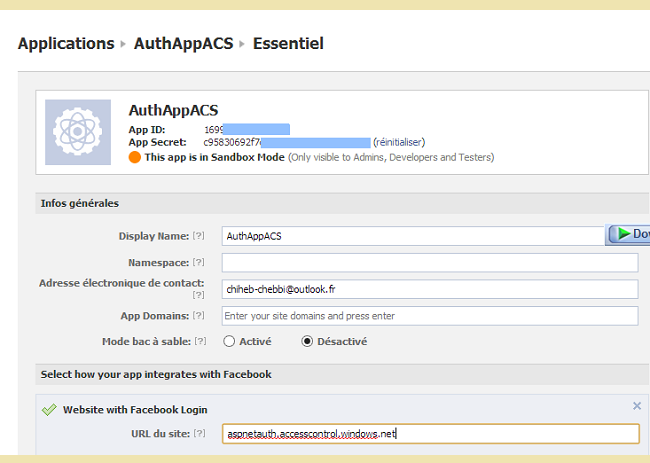The image size is (650, 463).
Task: Open AuthAppACS in the breadcrumb
Action: pos(184,44)
